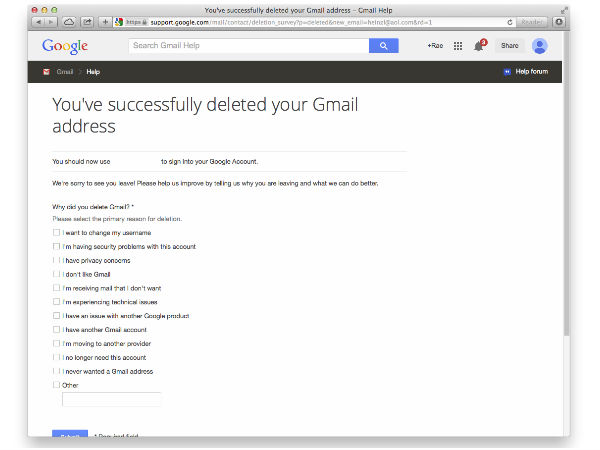Screen dimensions: 600x450
Task: Click the Safari iCloud tabs icon
Action: pos(68,21)
